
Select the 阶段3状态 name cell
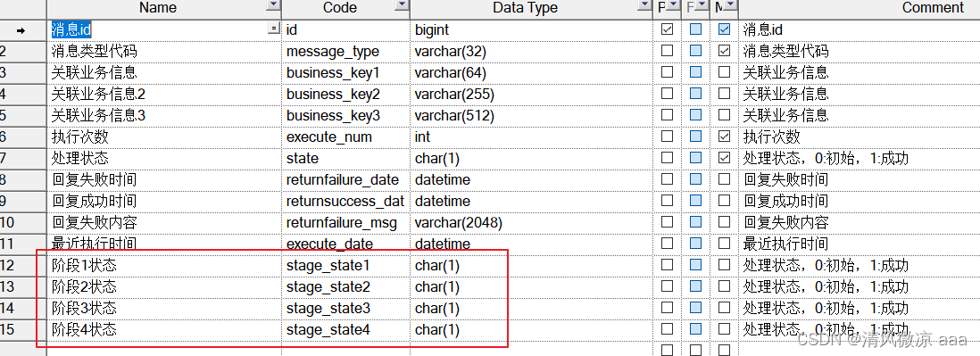click(x=163, y=308)
